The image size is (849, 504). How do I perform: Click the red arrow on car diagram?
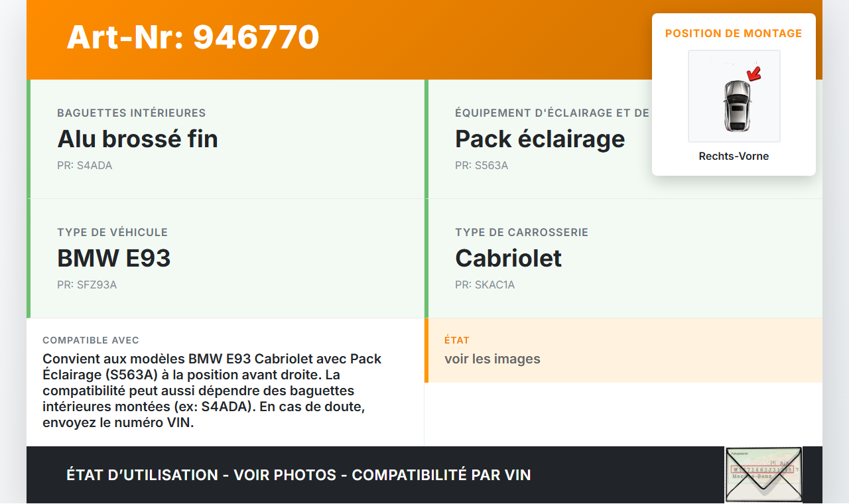coord(753,74)
